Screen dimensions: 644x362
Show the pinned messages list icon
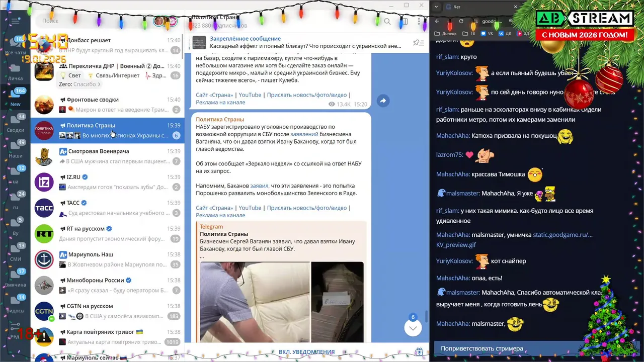418,43
